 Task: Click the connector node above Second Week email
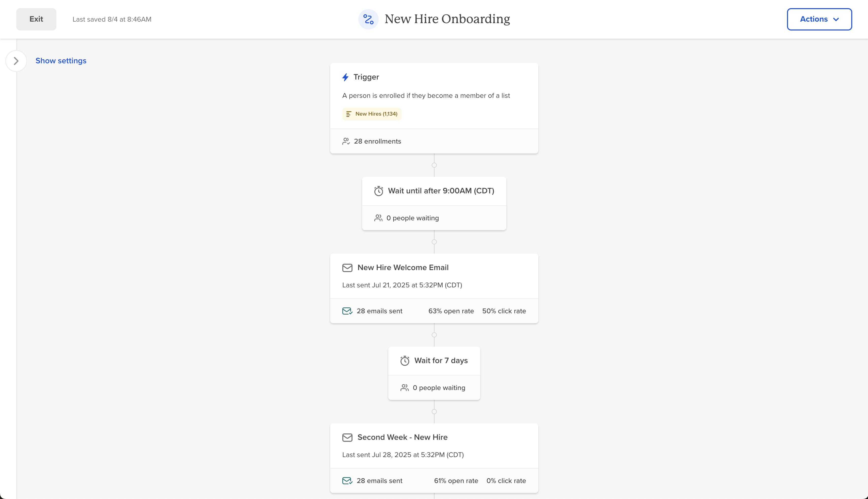pyautogui.click(x=434, y=412)
